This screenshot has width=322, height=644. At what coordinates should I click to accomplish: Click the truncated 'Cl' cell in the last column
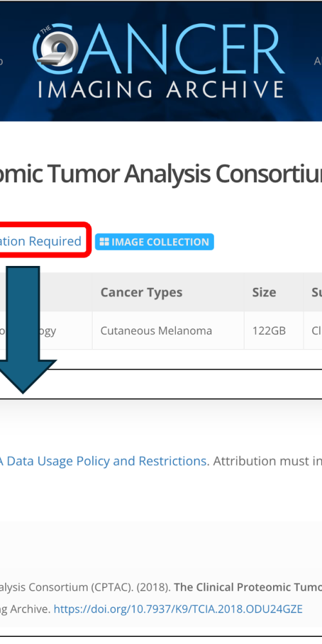pos(317,330)
